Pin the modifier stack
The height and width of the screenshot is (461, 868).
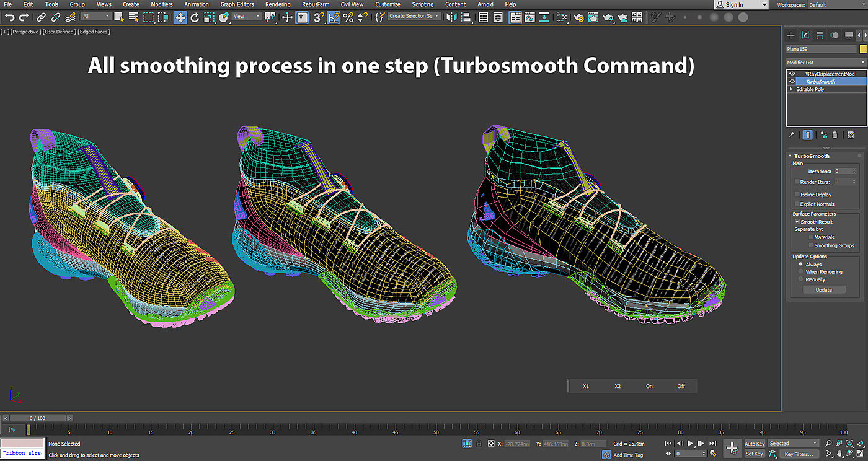pos(791,134)
